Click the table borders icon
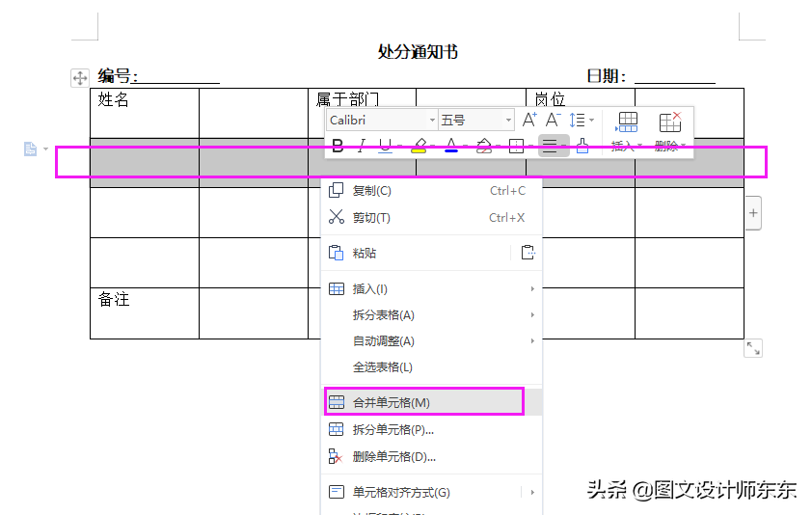The width and height of the screenshot is (812, 515). 516,146
